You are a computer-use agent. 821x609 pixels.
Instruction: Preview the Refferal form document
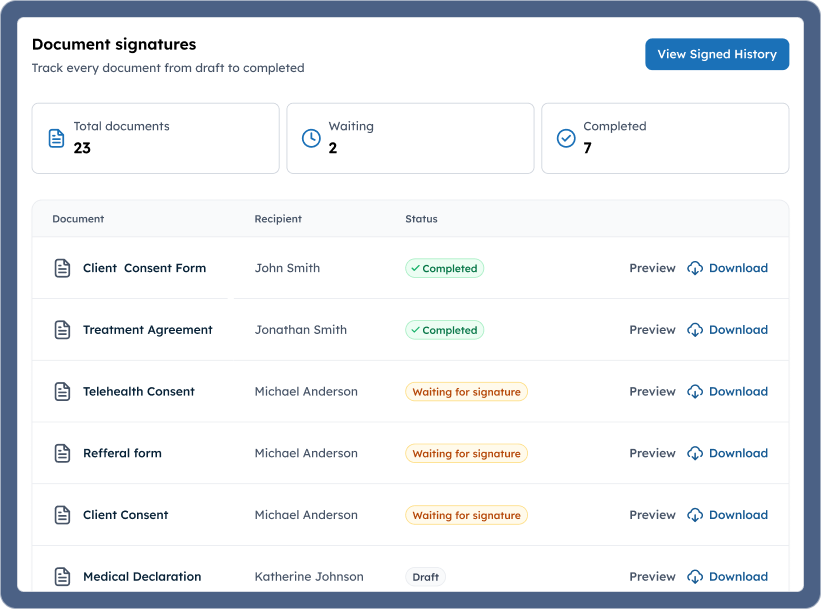pyautogui.click(x=652, y=453)
